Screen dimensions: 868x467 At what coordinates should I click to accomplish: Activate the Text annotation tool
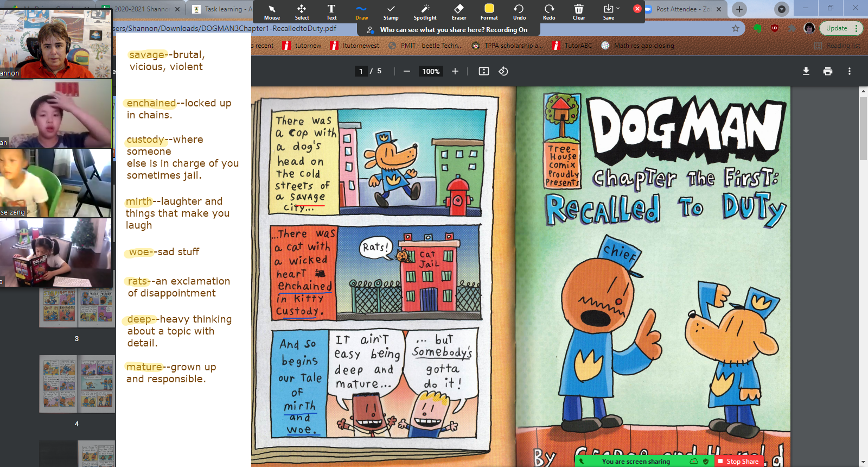click(x=331, y=11)
